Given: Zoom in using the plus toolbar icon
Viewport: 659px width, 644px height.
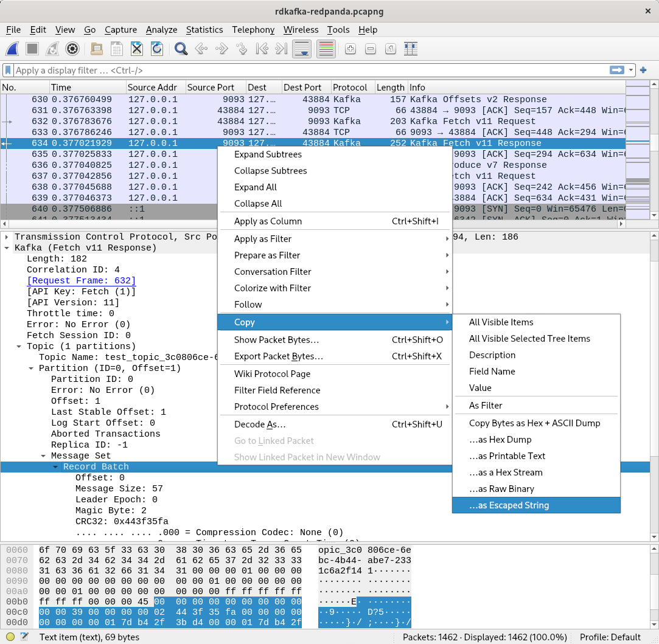Looking at the screenshot, I should tap(349, 49).
